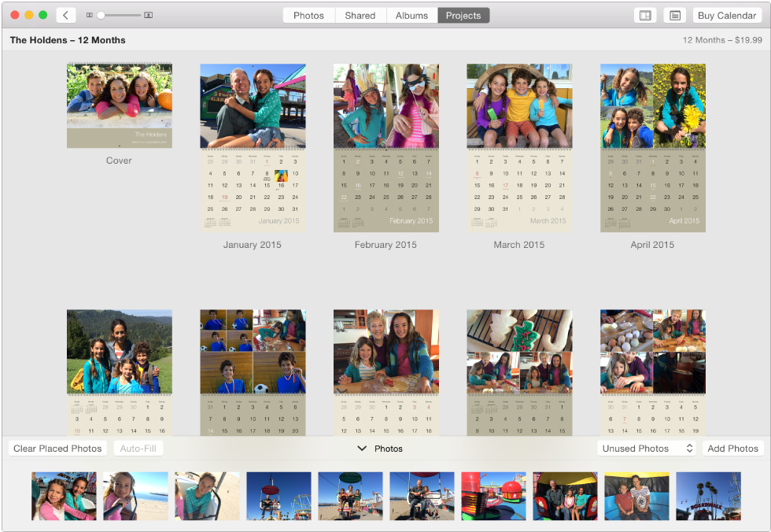Screen dimensions: 771x532
Task: Collapse the Photos tray chevron
Action: (363, 449)
